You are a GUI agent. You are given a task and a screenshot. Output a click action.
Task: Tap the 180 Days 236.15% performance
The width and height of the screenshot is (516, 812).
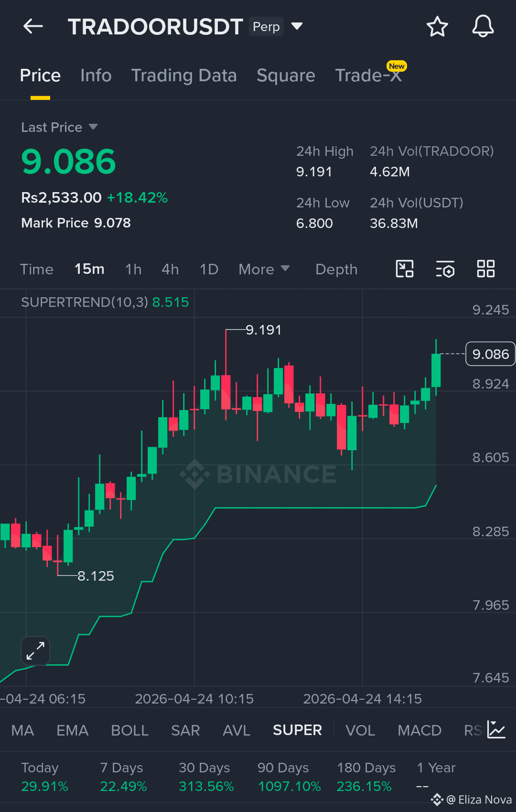coord(366,777)
